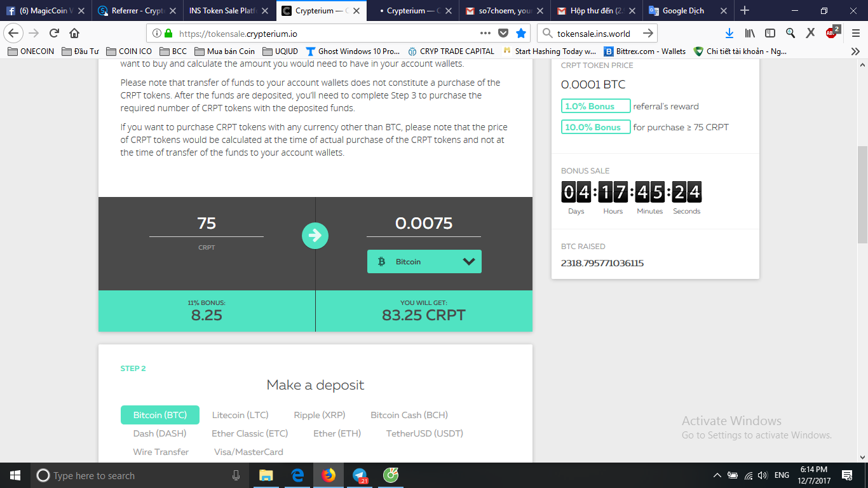
Task: Open the browser home page
Action: (x=74, y=34)
